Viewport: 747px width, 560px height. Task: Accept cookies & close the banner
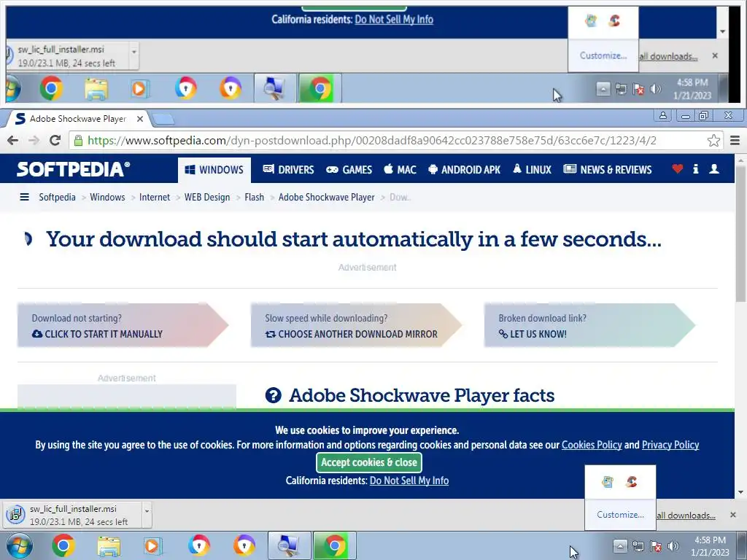tap(368, 462)
